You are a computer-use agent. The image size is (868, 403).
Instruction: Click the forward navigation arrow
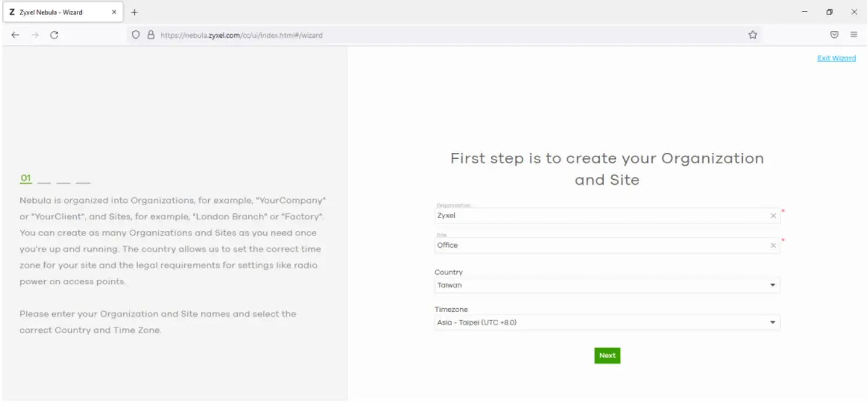[x=34, y=34]
